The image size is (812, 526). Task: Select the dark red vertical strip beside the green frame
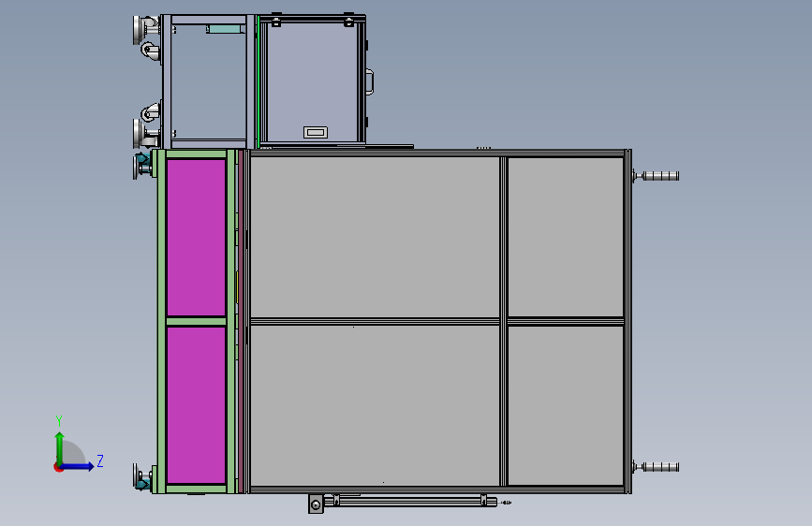coord(241,321)
